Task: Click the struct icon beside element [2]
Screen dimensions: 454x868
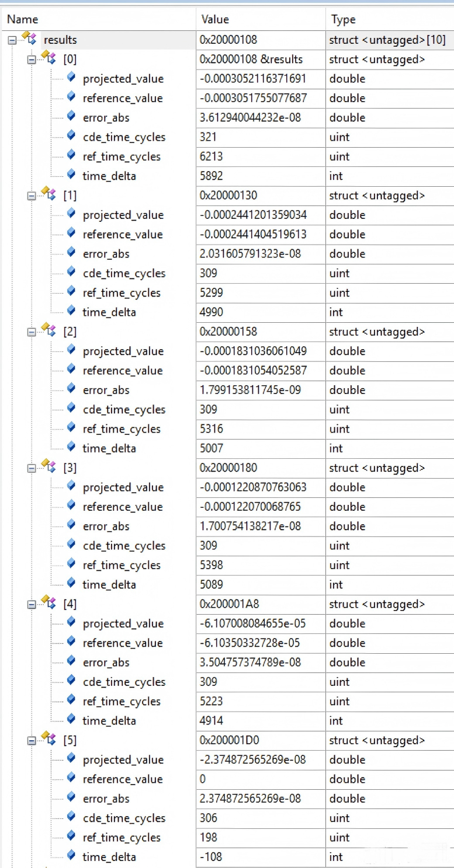Action: 48,331
